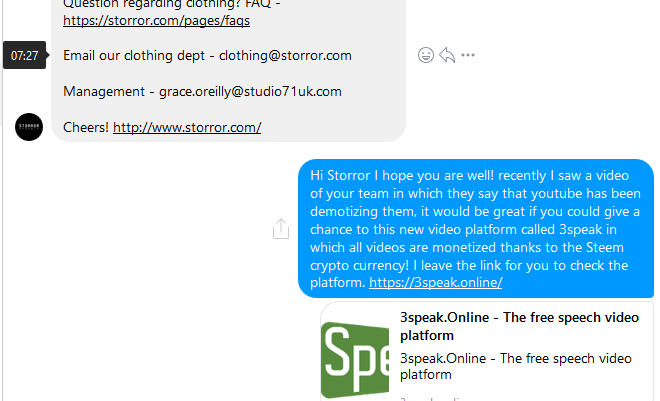Click the link preview description text
The height and width of the screenshot is (401, 660).
[x=516, y=366]
